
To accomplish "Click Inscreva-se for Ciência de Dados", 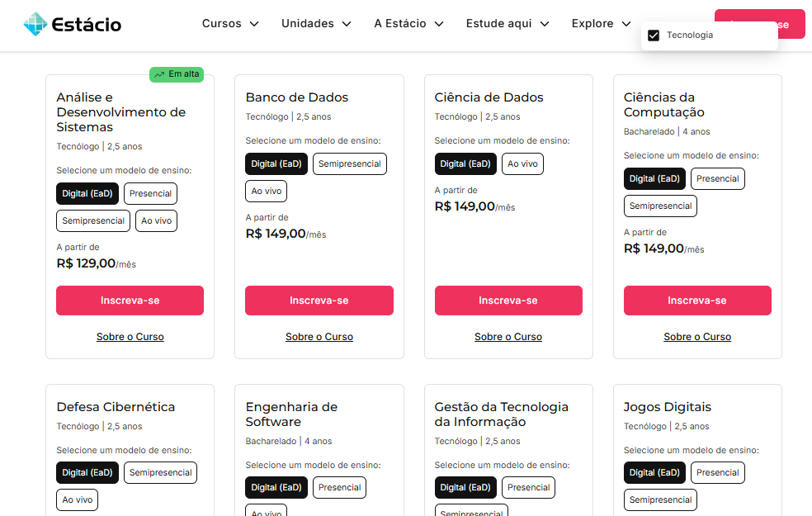I will pyautogui.click(x=508, y=301).
